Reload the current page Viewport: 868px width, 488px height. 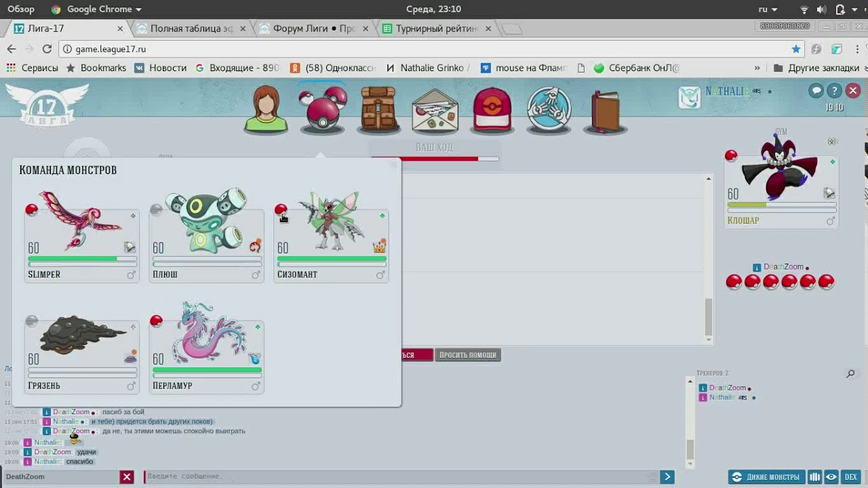tap(47, 49)
